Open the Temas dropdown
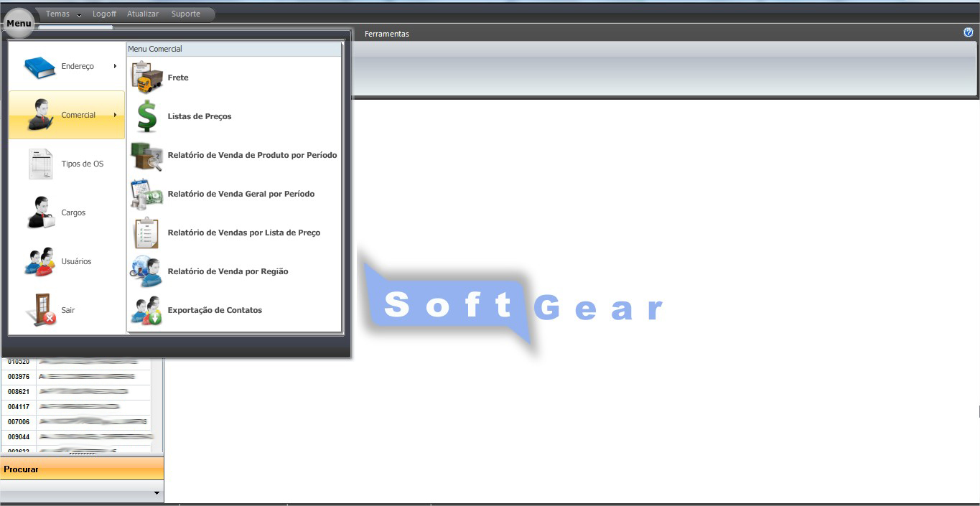The image size is (980, 506). [63, 14]
